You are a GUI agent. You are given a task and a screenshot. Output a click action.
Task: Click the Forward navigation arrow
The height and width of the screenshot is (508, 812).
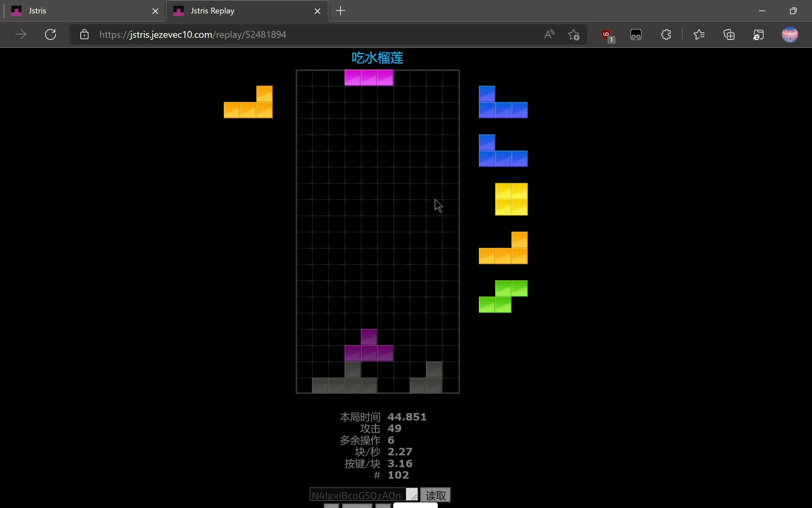coord(21,35)
